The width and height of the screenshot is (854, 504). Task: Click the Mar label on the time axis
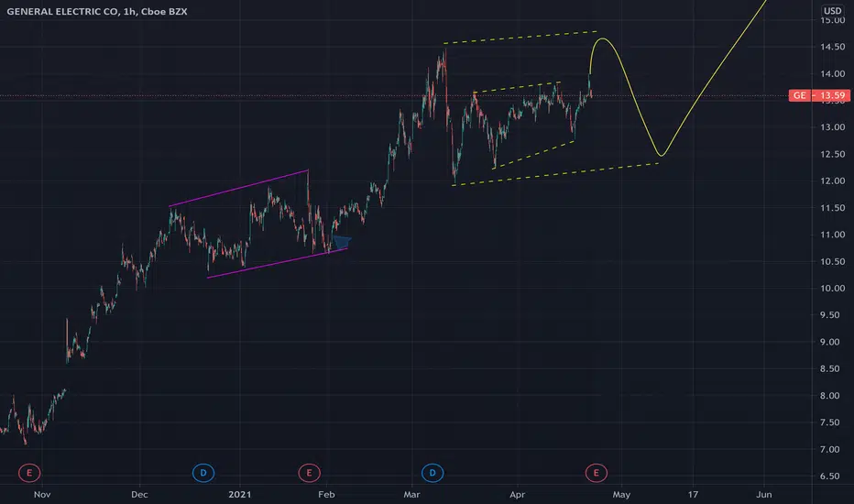(411, 495)
